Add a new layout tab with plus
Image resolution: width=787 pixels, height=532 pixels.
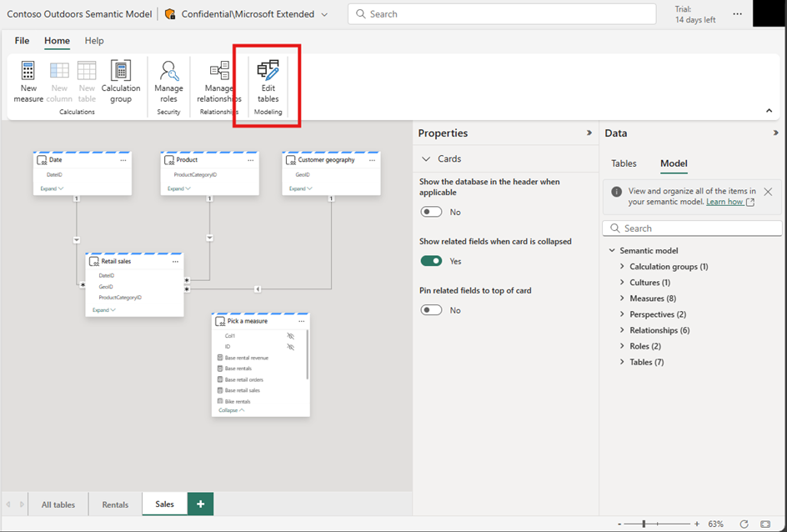click(200, 504)
